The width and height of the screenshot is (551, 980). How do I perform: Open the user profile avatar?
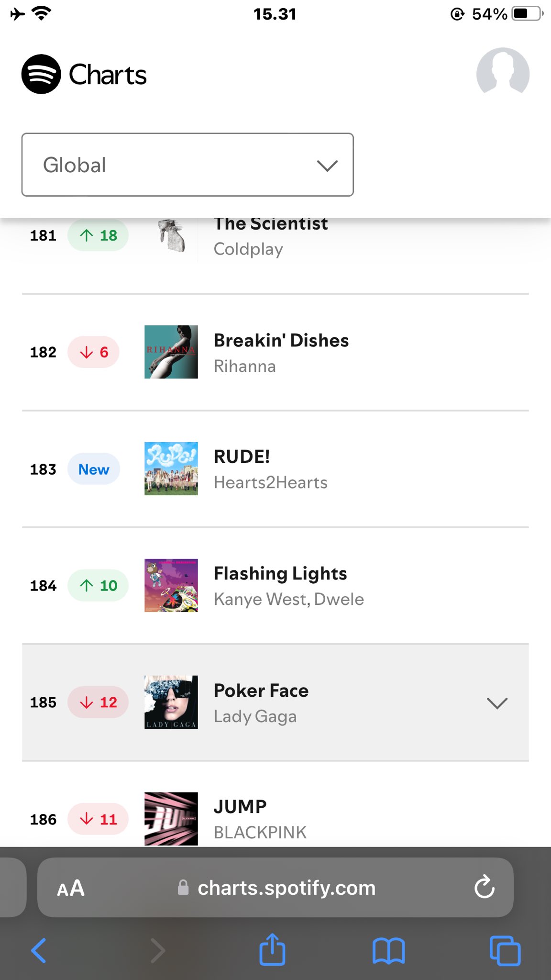click(502, 73)
